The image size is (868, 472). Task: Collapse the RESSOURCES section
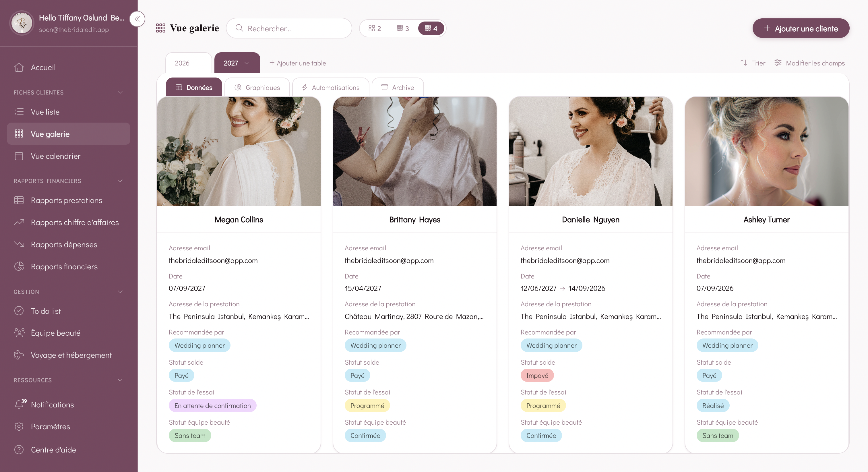120,380
